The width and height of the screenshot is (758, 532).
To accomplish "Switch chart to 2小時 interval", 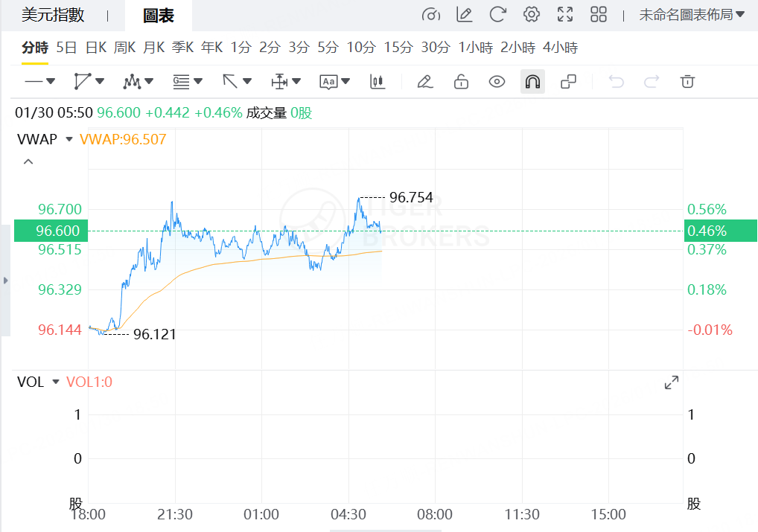I will pyautogui.click(x=517, y=48).
